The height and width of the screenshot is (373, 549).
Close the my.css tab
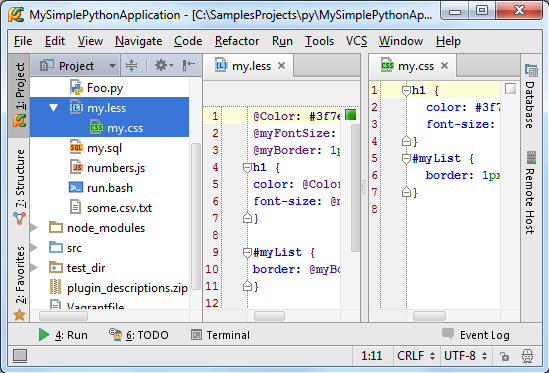click(444, 65)
